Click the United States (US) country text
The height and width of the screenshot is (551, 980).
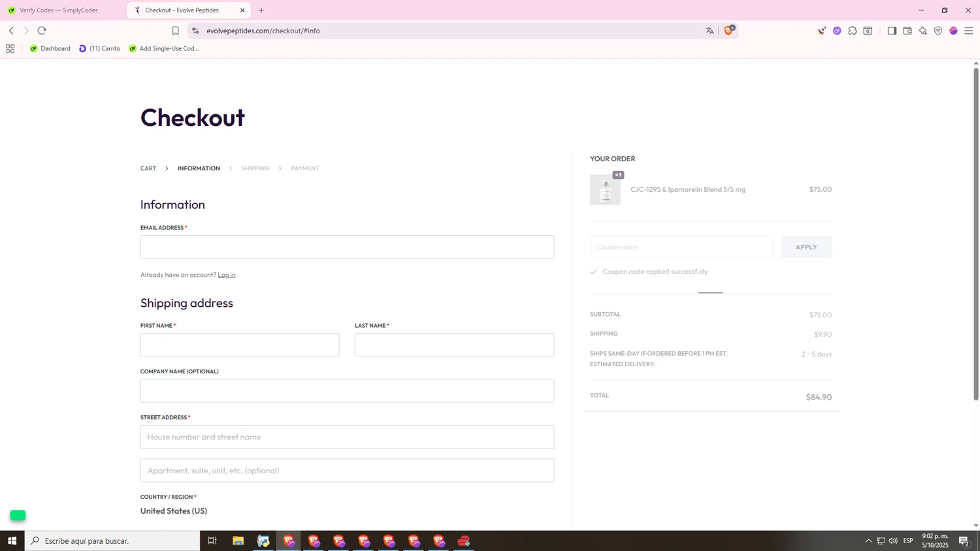(x=174, y=511)
